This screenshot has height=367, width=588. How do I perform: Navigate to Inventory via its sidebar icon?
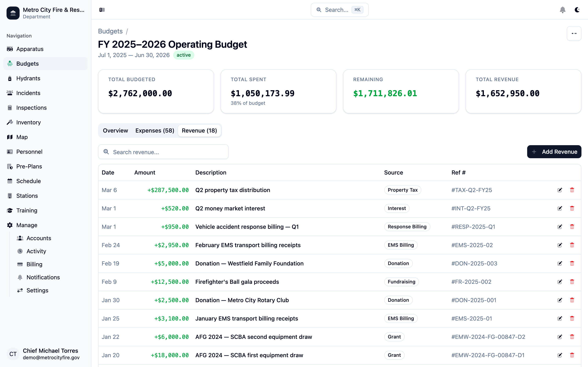point(10,122)
